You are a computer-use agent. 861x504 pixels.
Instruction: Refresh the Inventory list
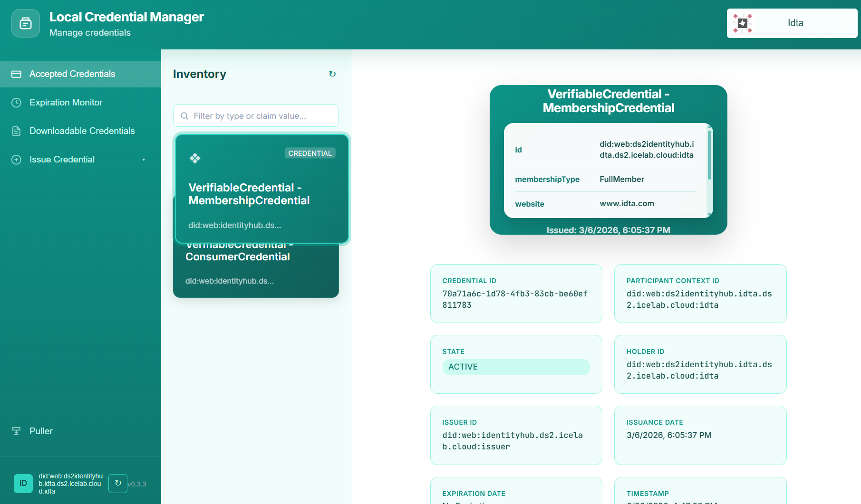tap(332, 74)
